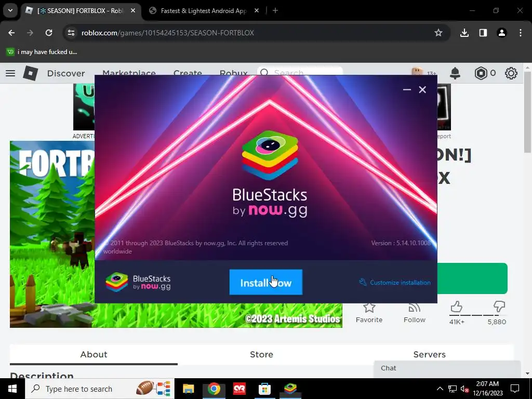Bookmark this page with star icon

[438, 33]
